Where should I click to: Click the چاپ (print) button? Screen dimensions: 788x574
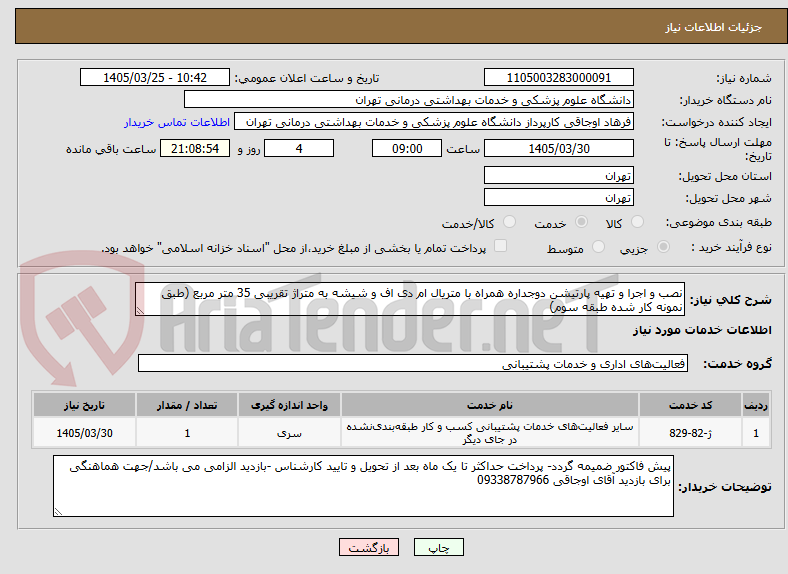click(438, 548)
